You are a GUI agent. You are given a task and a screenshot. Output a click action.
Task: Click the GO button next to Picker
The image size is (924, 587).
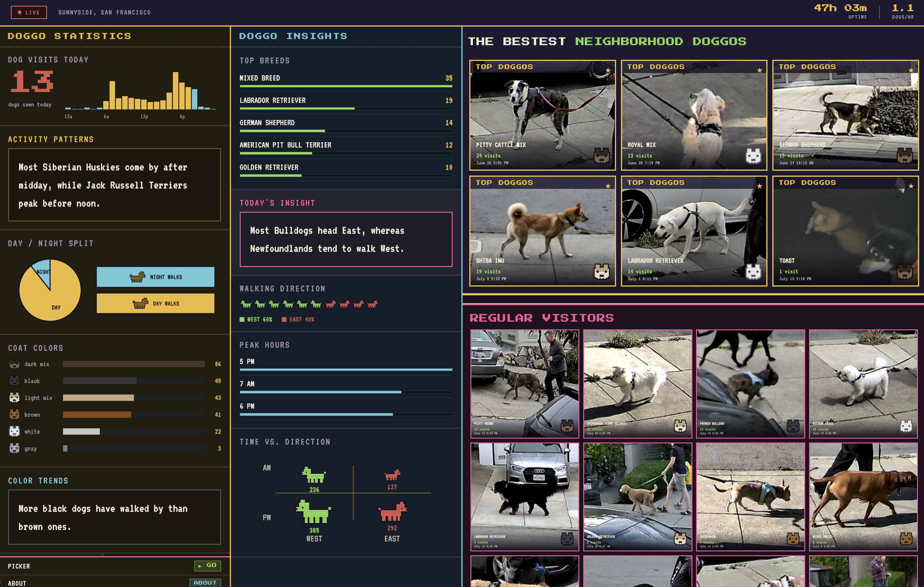pos(208,566)
